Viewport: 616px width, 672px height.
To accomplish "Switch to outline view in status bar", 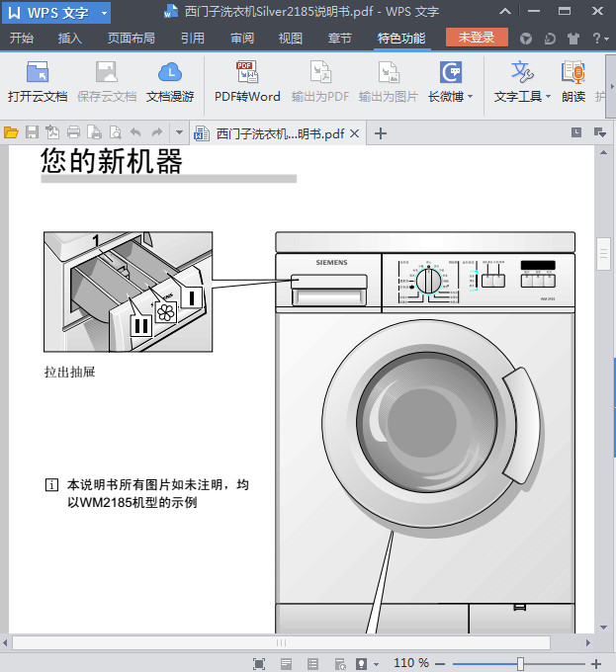I will click(x=312, y=664).
